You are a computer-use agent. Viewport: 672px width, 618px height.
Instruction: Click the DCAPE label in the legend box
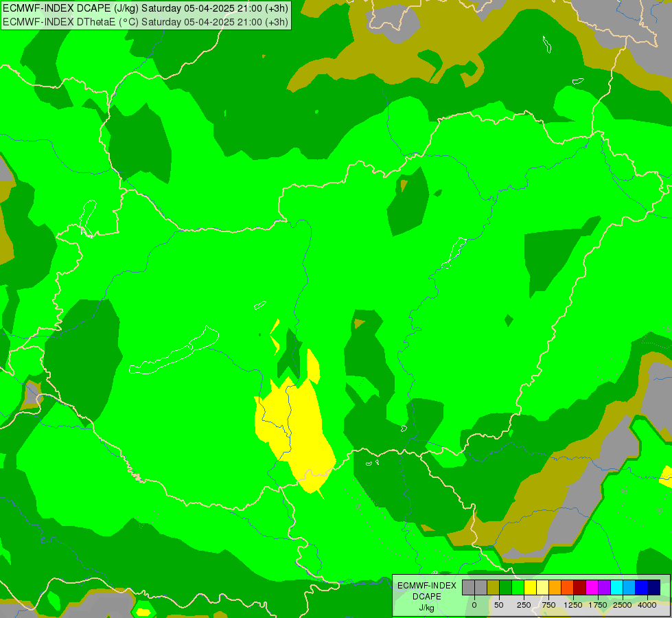[427, 597]
